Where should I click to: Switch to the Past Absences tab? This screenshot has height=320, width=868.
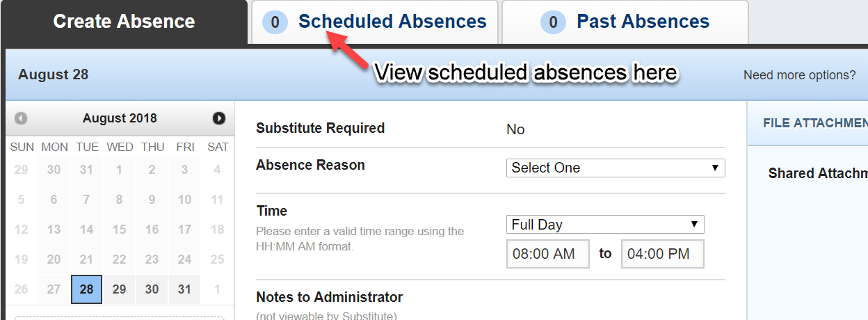pos(643,22)
